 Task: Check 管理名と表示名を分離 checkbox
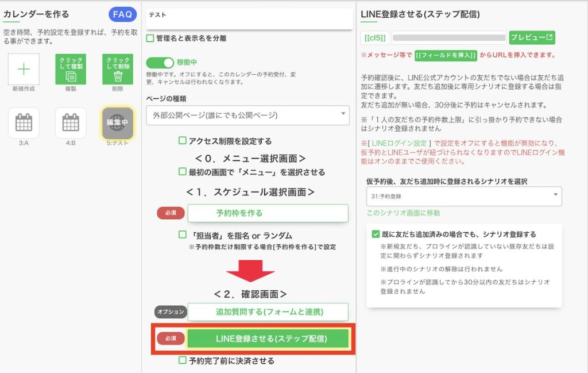click(150, 39)
